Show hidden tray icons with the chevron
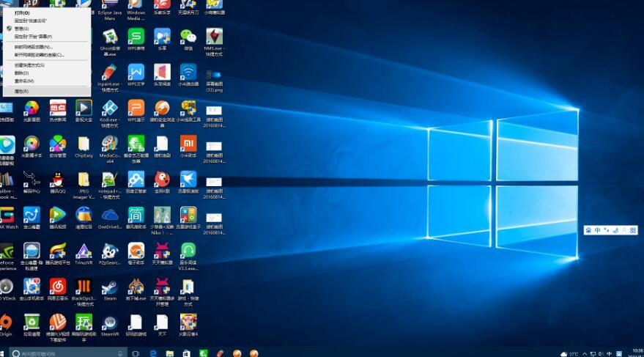The width and height of the screenshot is (644, 357). (x=585, y=354)
